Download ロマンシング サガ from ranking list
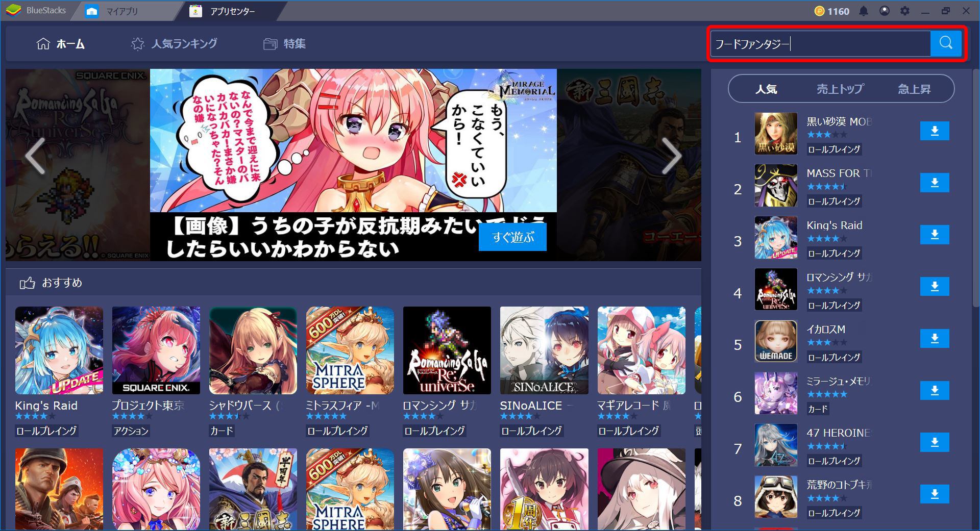This screenshot has height=531, width=980. click(x=935, y=287)
